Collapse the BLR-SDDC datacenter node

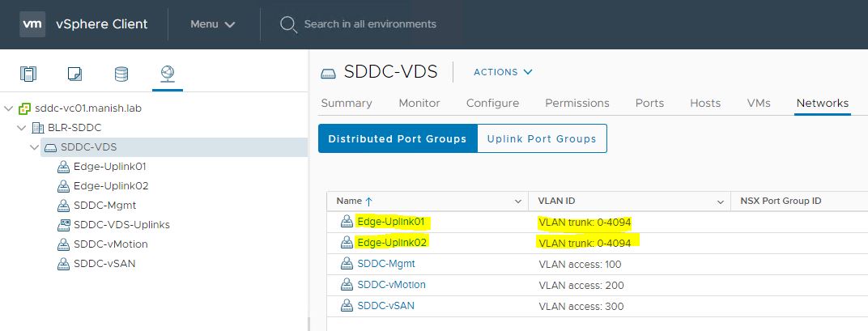coord(22,128)
